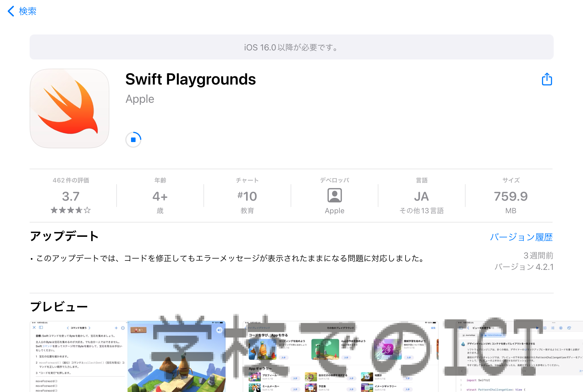Tap the share icon
Viewport: 583px width, 392px height.
(547, 79)
